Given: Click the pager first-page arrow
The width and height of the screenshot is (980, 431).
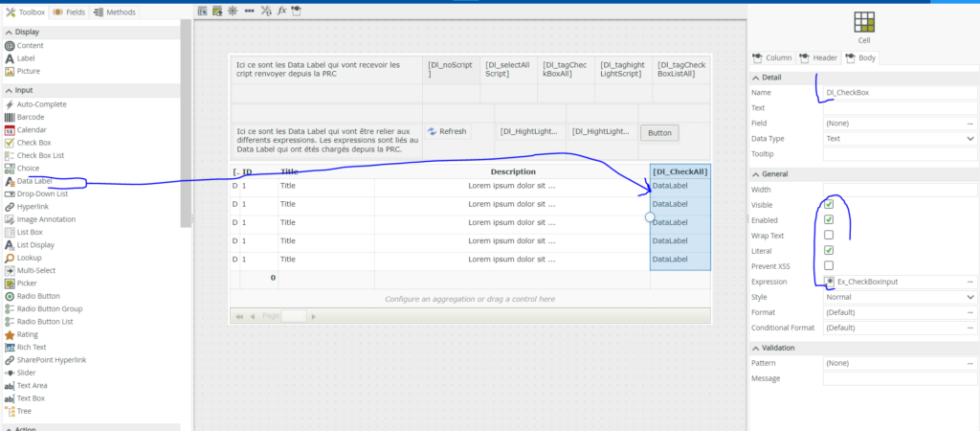Looking at the screenshot, I should 239,316.
